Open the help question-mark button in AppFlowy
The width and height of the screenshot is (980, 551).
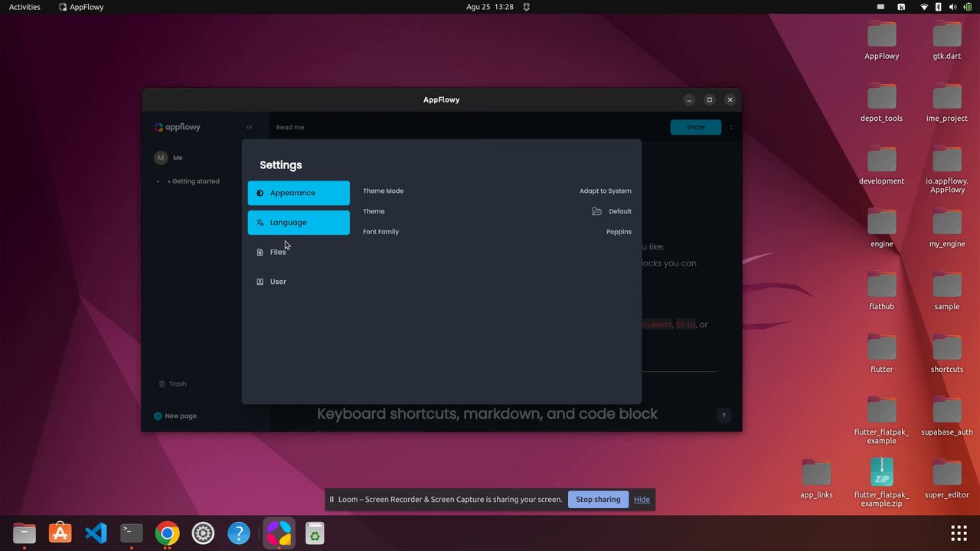coord(724,416)
